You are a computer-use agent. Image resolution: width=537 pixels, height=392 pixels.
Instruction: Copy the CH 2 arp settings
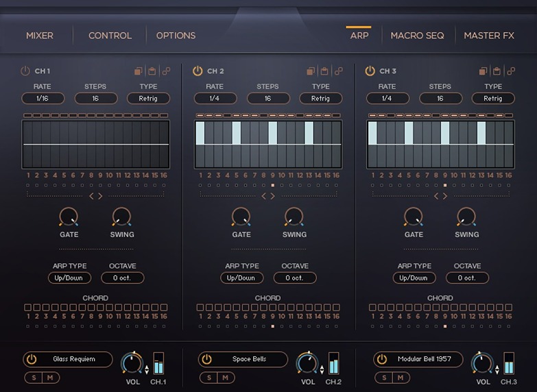[x=311, y=71]
